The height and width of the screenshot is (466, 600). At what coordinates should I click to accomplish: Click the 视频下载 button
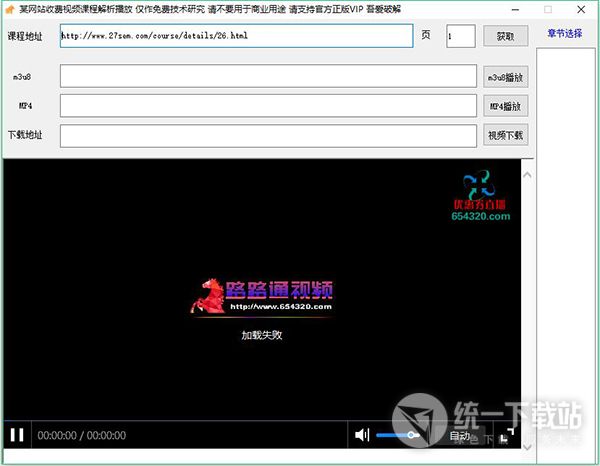pyautogui.click(x=505, y=135)
